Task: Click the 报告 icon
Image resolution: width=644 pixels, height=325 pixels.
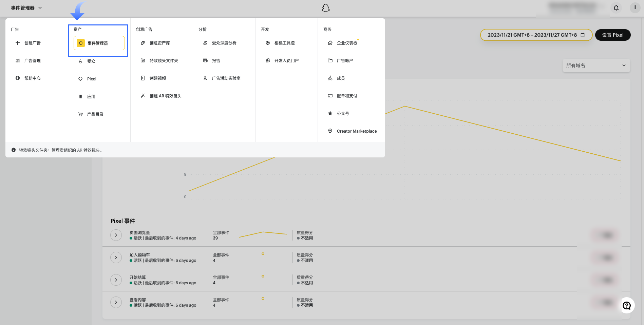Action: 205,60
